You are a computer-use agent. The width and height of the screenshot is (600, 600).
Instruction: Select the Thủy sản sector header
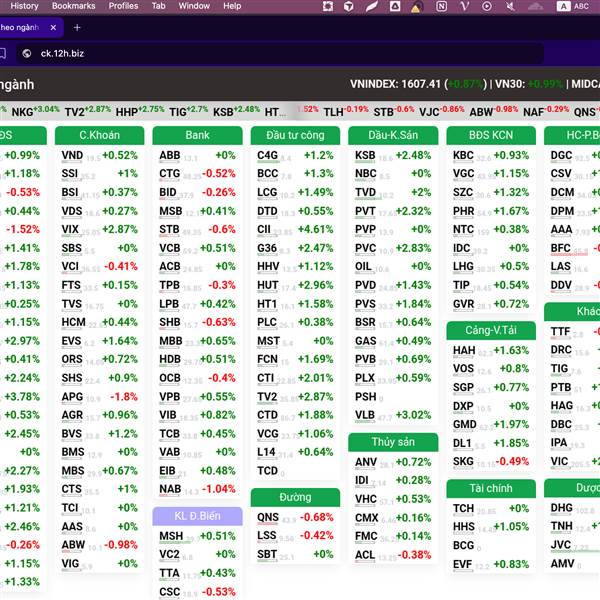393,442
